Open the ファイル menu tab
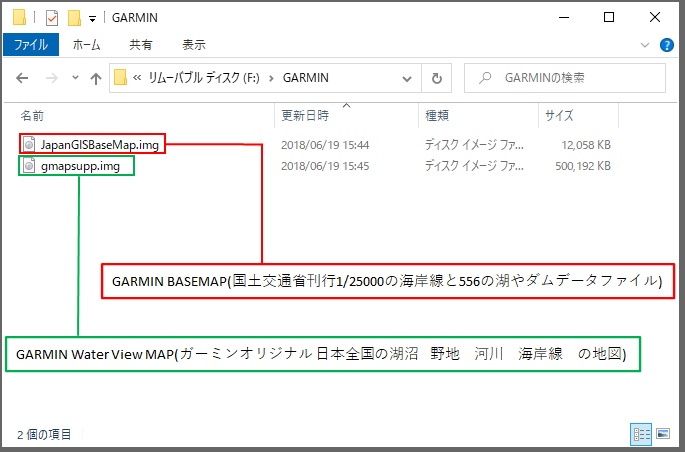Screen dimensions: 685x452 (31, 45)
